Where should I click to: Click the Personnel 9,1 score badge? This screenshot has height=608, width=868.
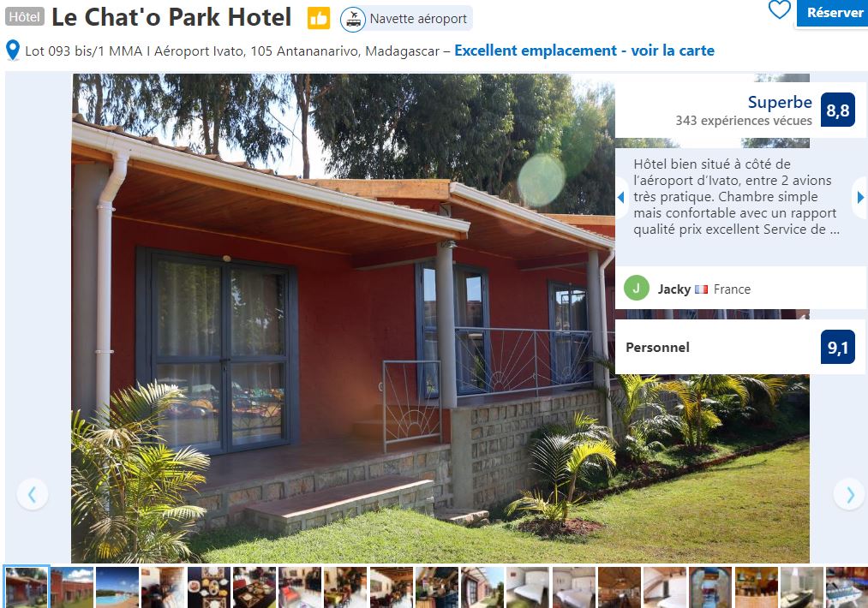click(x=837, y=348)
